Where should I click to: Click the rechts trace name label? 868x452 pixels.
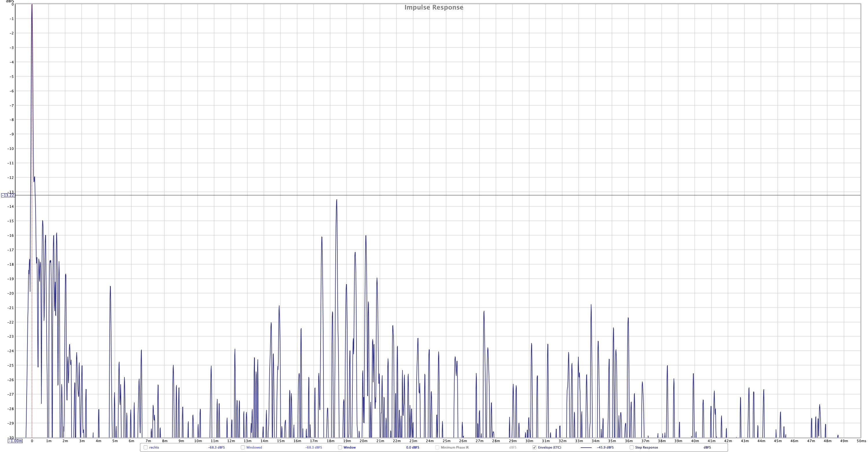154,447
